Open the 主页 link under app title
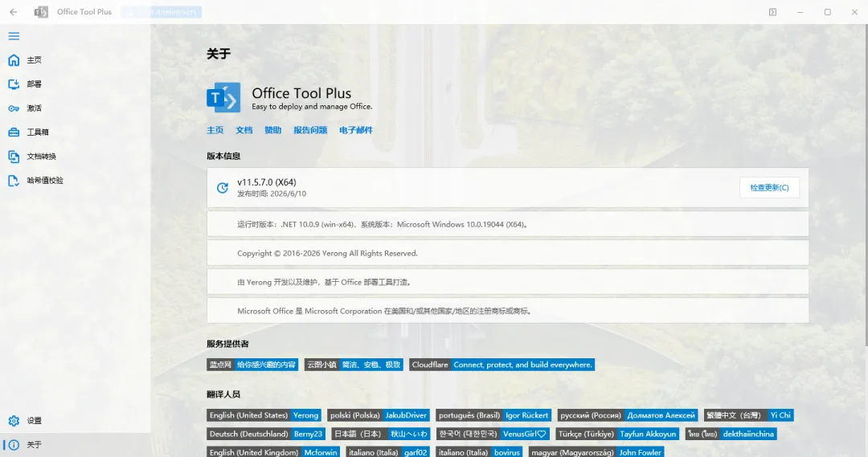 (x=215, y=130)
